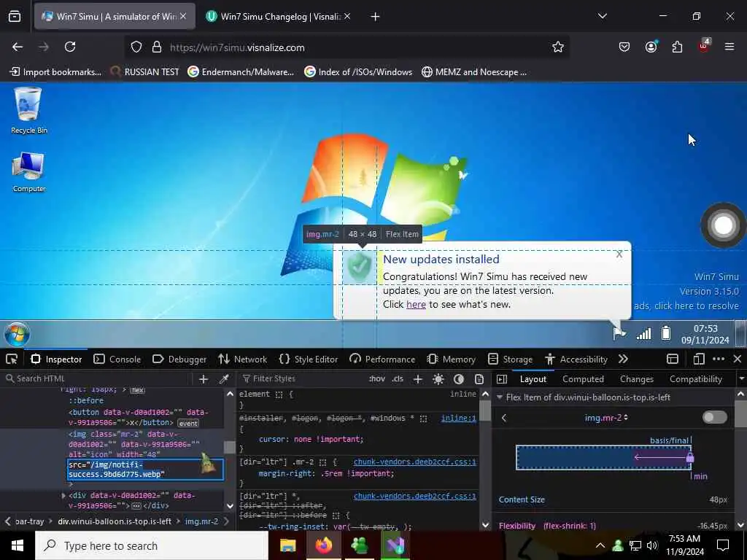Add a new CSS rule plus icon
Screen dimensions: 747x560
418,378
